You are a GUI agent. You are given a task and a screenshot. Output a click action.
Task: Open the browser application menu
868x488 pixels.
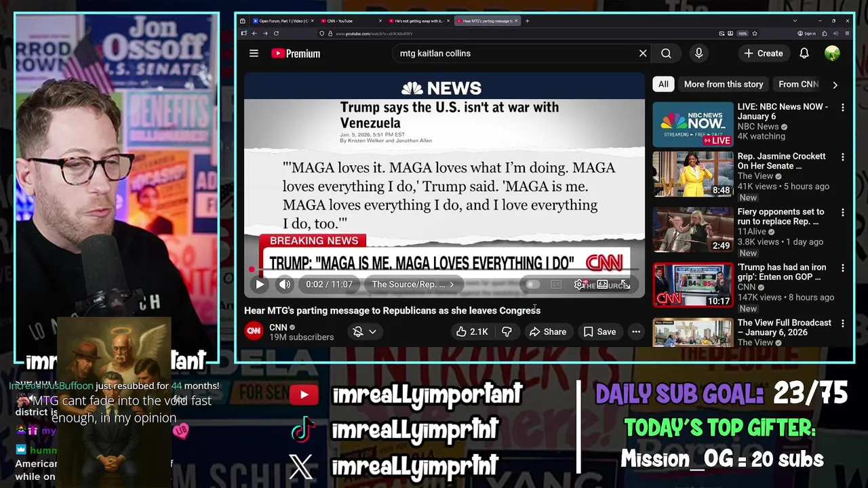pyautogui.click(x=848, y=33)
